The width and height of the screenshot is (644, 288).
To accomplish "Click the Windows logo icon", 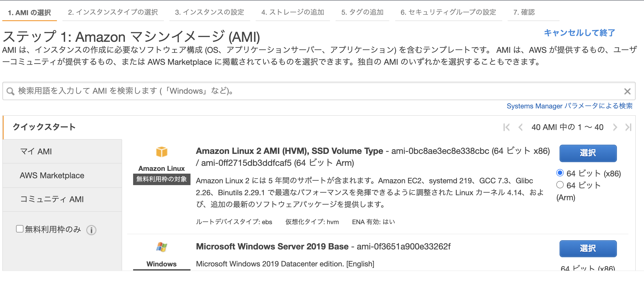I will [x=162, y=247].
